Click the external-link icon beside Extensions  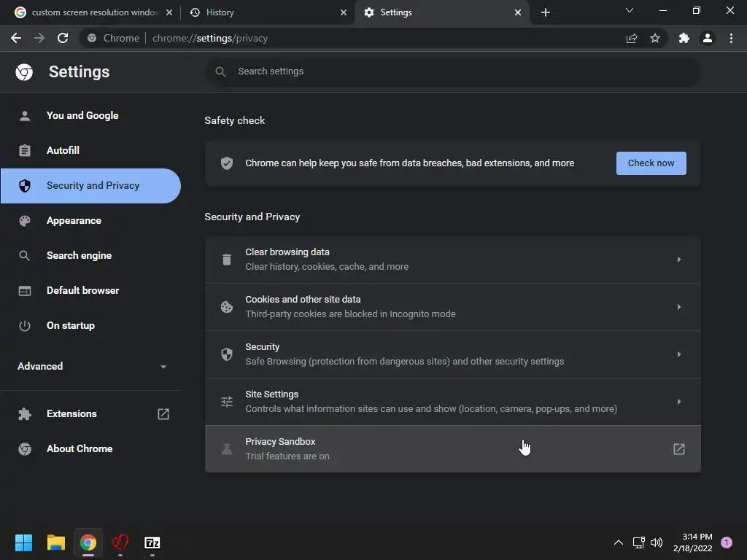coord(163,414)
